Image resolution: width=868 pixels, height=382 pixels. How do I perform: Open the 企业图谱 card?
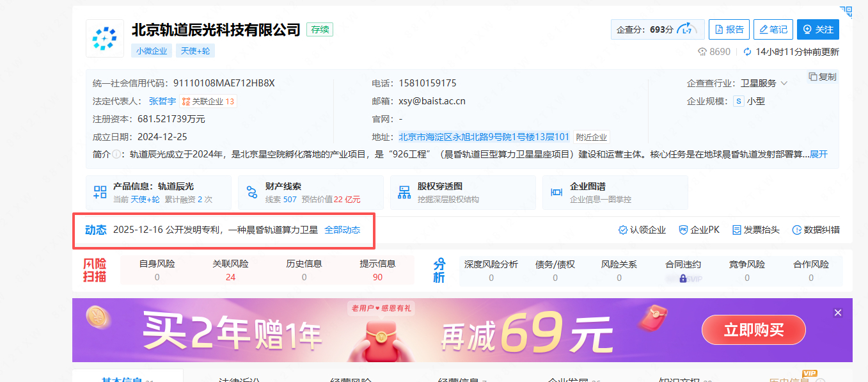pos(615,193)
